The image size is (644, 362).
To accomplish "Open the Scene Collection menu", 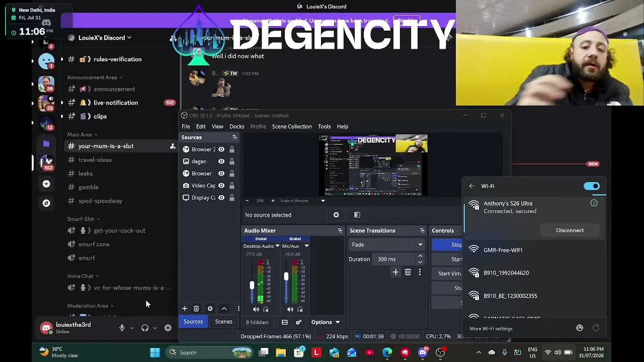I will pos(292,127).
